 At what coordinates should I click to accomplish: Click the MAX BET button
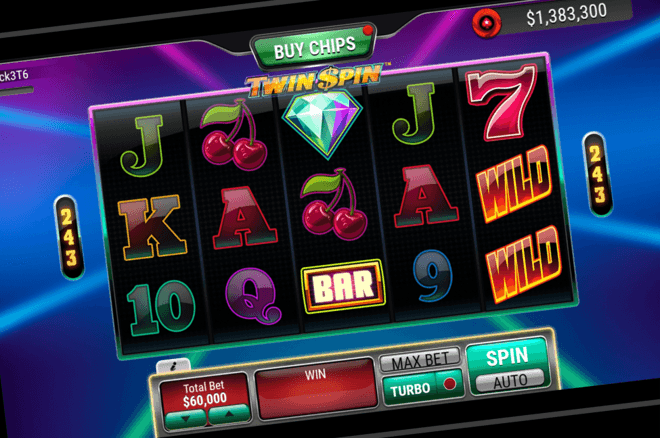[420, 360]
